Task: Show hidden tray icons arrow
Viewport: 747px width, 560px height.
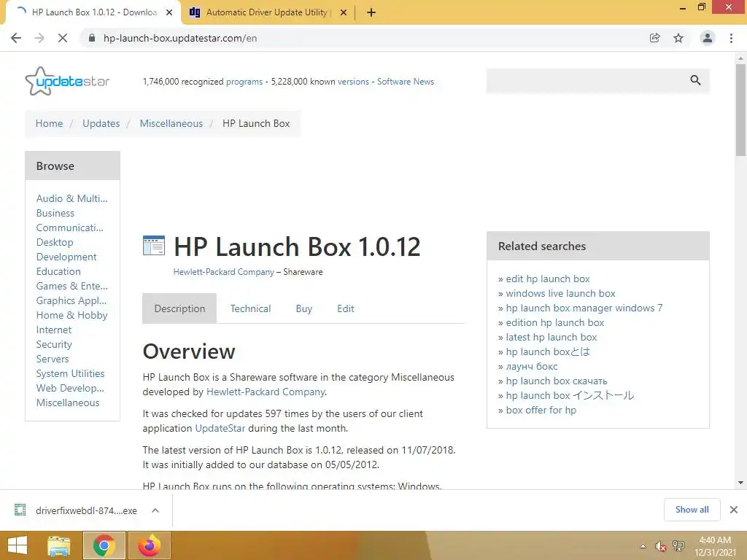Action: pyautogui.click(x=643, y=546)
